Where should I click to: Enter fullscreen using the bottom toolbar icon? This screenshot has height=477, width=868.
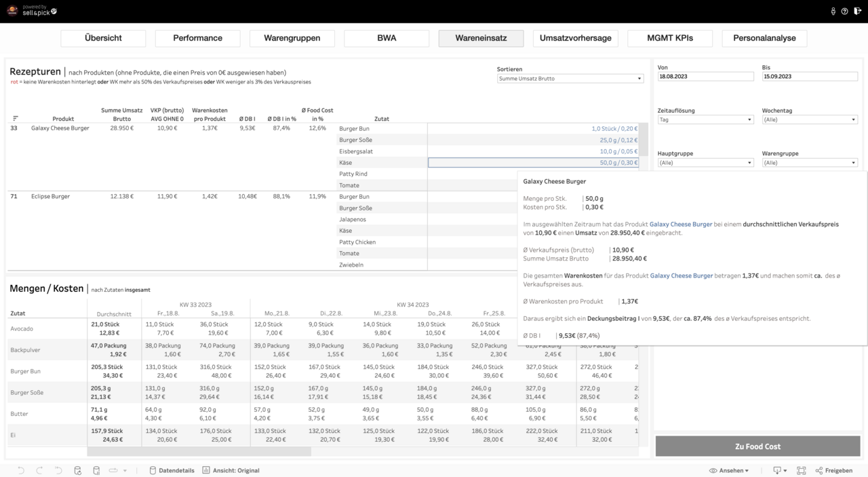(801, 470)
